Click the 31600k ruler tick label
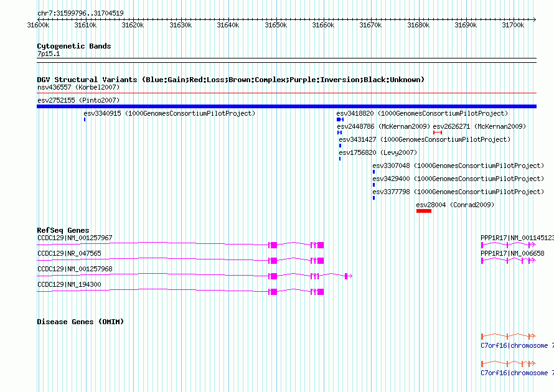This screenshot has height=392, width=554. (38, 25)
